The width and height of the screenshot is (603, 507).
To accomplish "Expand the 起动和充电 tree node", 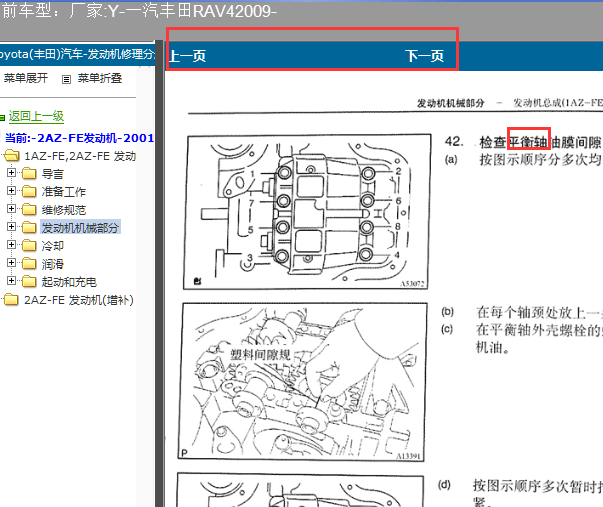I will [x=11, y=280].
